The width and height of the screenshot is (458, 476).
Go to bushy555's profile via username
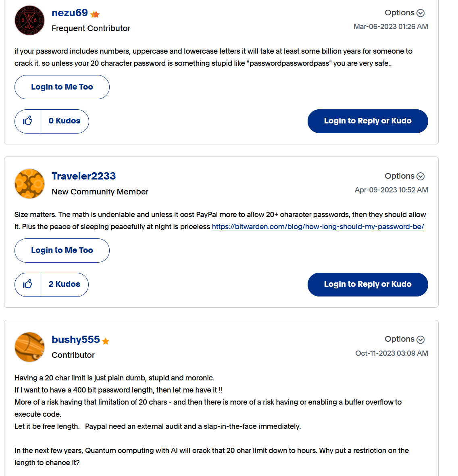(x=75, y=340)
